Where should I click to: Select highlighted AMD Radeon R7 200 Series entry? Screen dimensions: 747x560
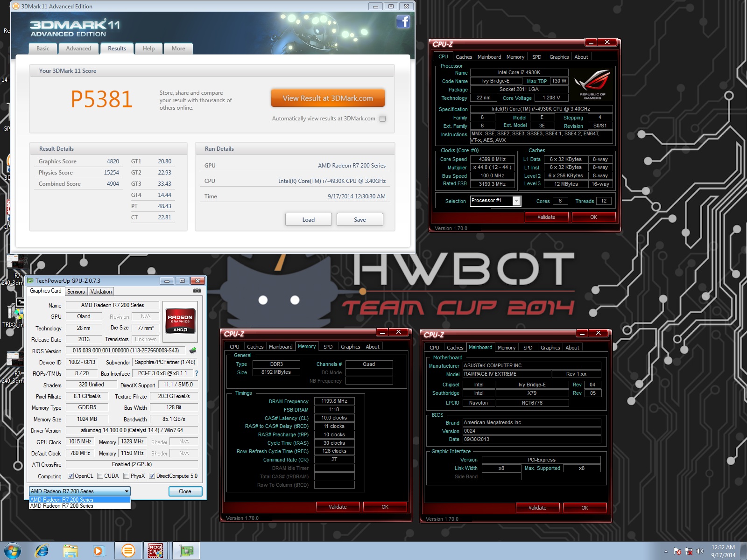pos(79,500)
